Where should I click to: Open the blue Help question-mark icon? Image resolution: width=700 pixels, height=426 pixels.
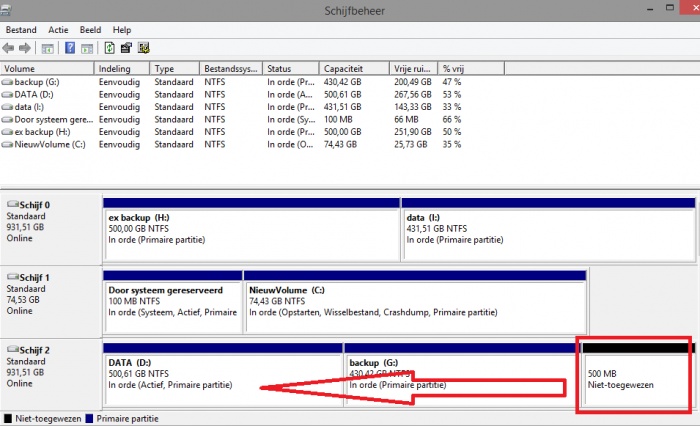point(70,48)
